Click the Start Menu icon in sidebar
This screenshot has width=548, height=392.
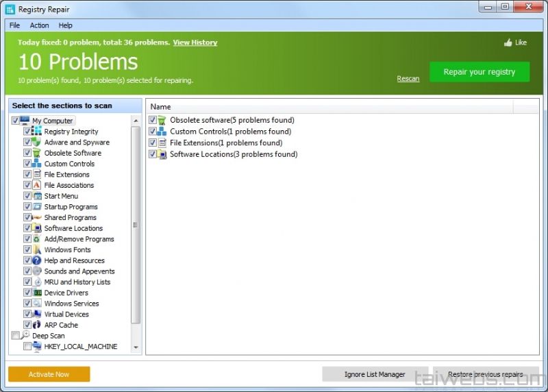coord(37,196)
